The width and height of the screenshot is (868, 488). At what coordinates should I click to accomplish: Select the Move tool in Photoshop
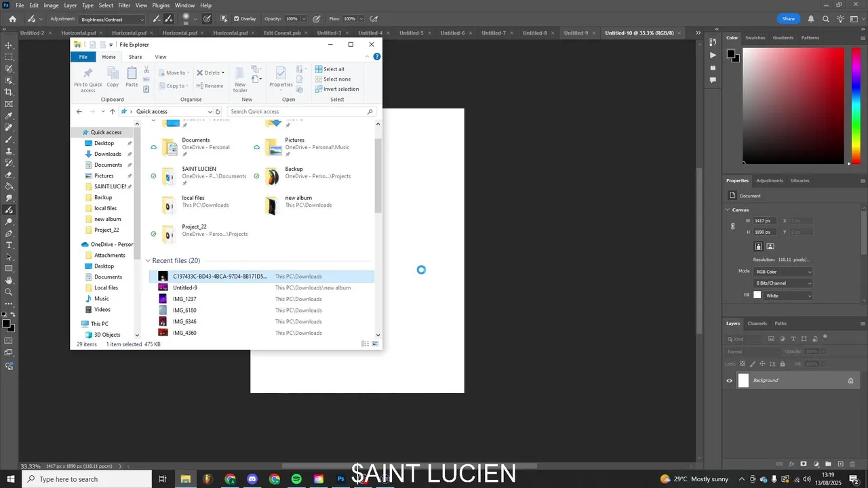coord(9,45)
